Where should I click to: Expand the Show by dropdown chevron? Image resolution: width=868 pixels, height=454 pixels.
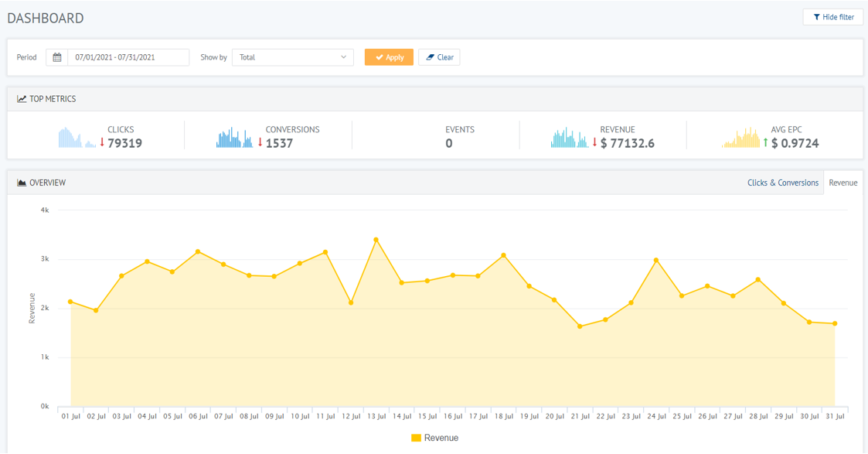343,57
